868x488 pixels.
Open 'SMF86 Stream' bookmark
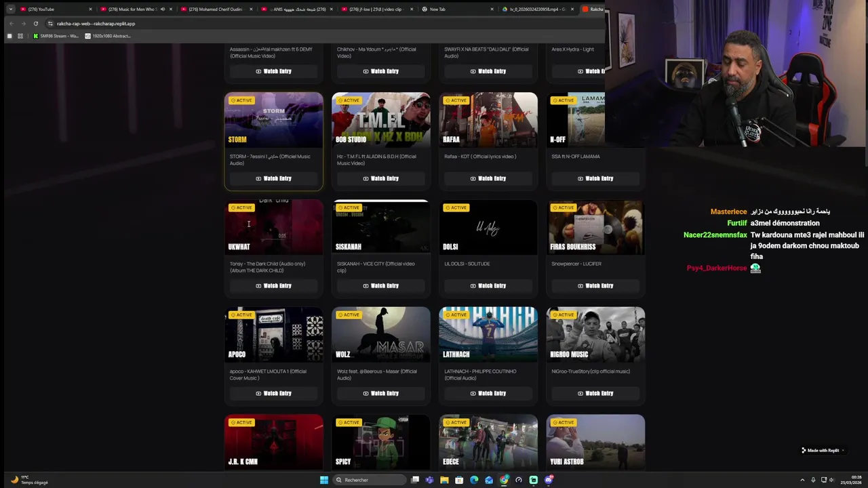[x=56, y=36]
